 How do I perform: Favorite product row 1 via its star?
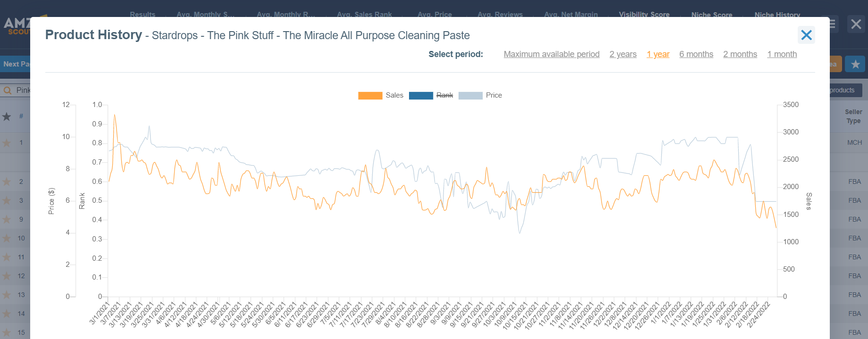(7, 142)
